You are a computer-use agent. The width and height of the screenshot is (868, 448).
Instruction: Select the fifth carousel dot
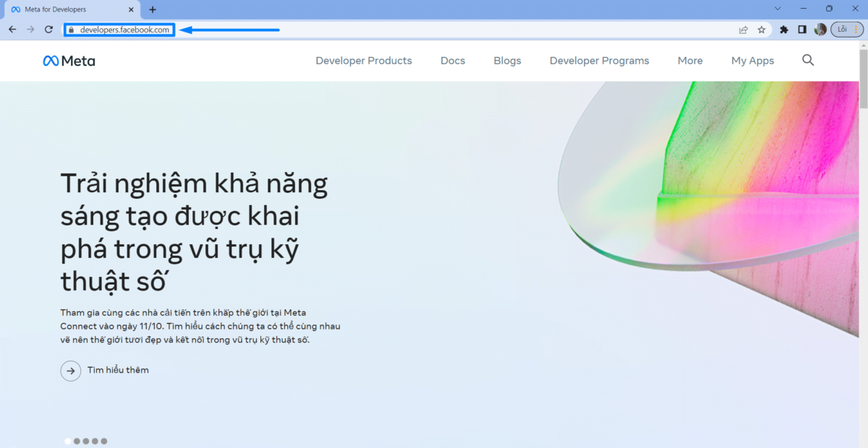pos(104,441)
